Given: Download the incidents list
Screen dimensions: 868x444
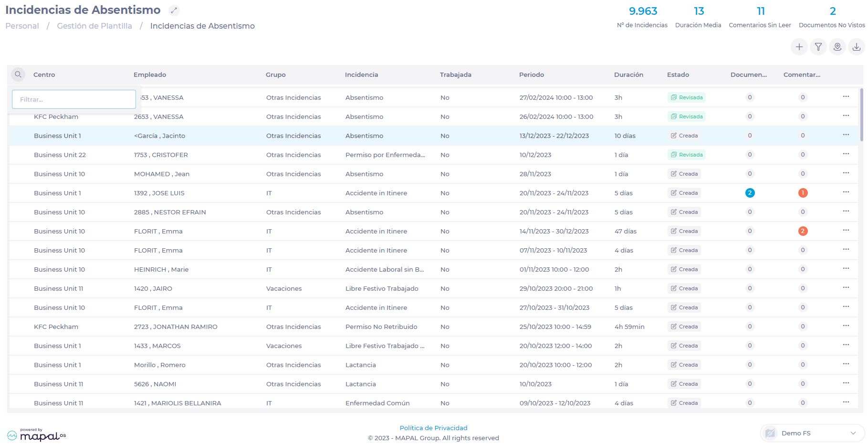Looking at the screenshot, I should (x=857, y=47).
